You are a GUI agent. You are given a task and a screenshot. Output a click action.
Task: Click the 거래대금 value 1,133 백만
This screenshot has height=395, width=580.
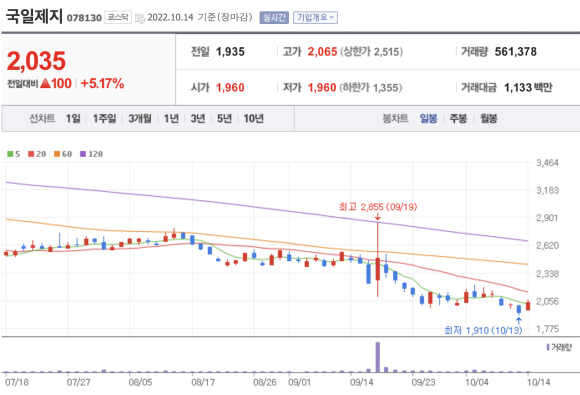[528, 88]
